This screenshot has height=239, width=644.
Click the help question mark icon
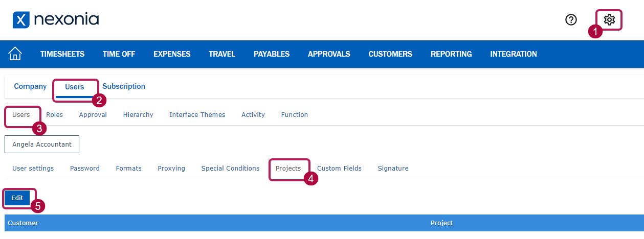(571, 20)
